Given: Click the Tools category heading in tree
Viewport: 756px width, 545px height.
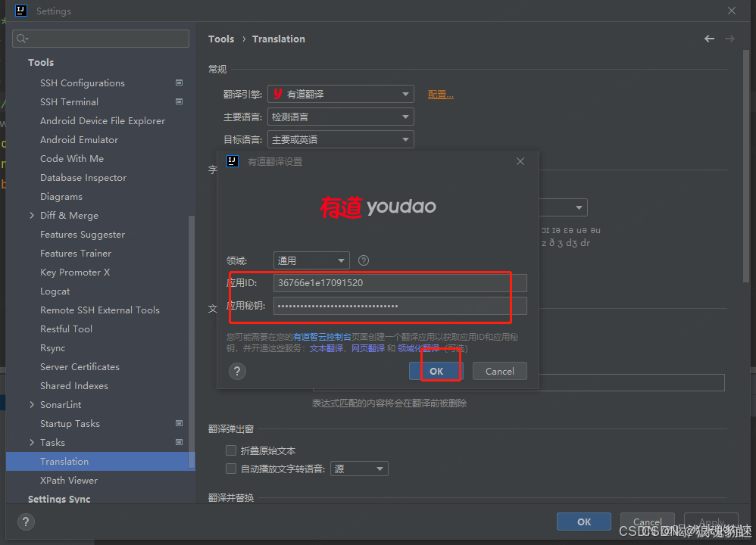Looking at the screenshot, I should (41, 62).
